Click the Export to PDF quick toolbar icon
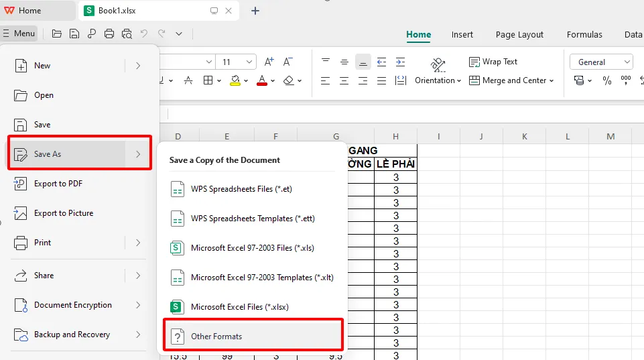This screenshot has width=644, height=360. 91,34
